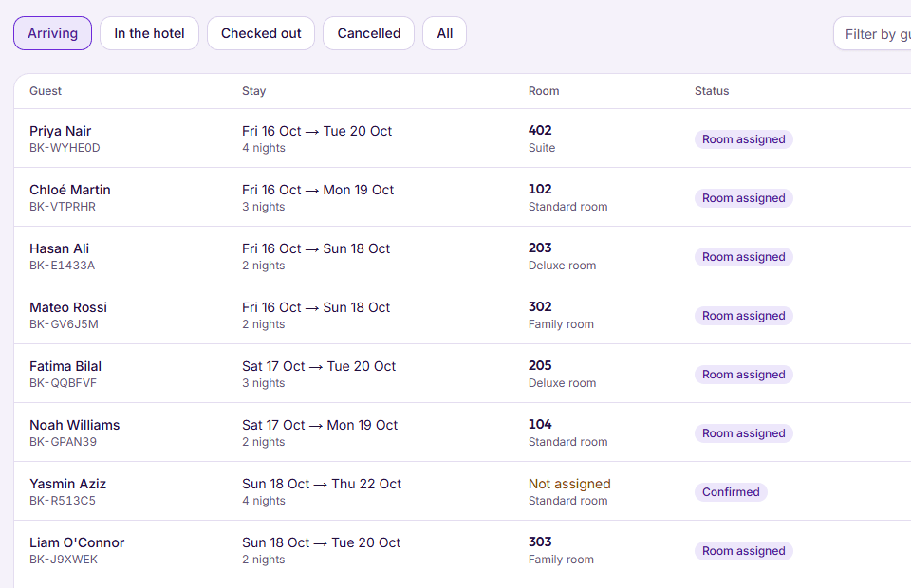Click room number 302
911x588 pixels.
540,306
